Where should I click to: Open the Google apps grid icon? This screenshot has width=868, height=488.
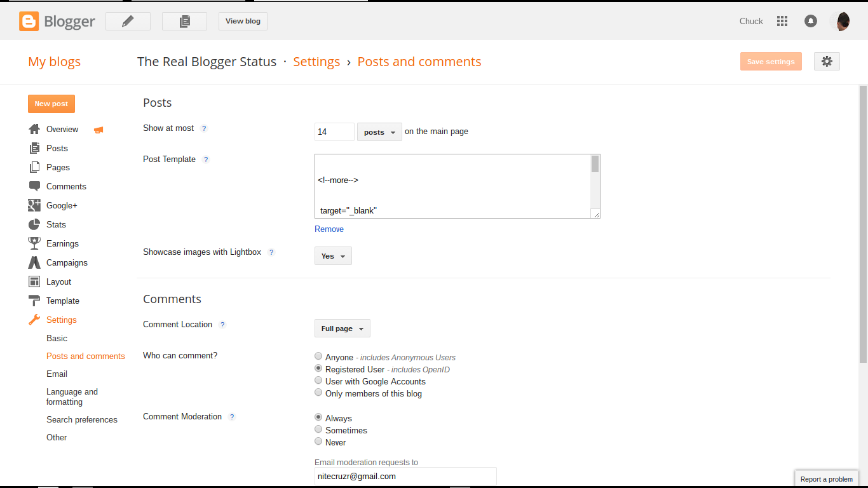(782, 21)
